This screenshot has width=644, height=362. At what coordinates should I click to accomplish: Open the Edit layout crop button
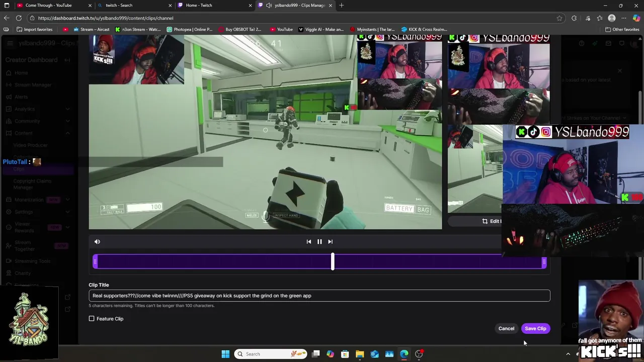point(491,221)
